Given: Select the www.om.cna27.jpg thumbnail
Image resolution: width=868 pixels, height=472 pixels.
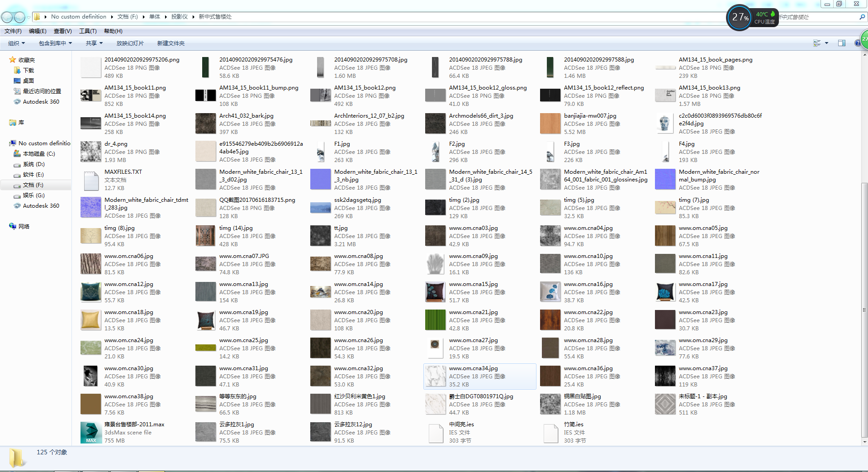Looking at the screenshot, I should point(435,348).
